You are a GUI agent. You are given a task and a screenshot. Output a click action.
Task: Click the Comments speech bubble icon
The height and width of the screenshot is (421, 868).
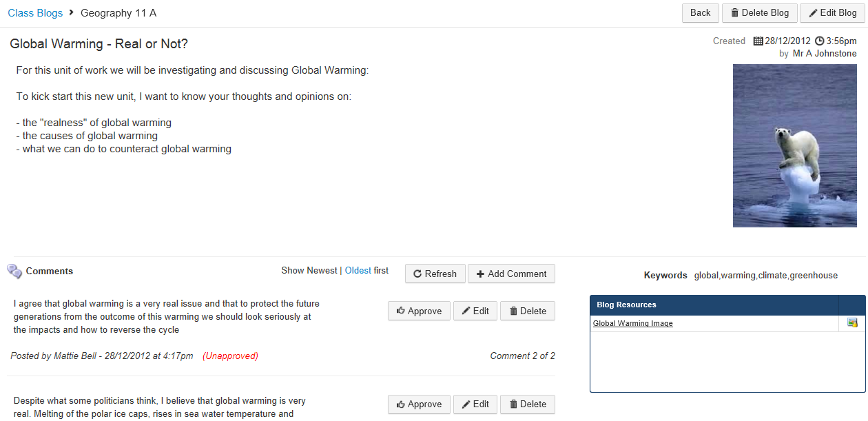[14, 271]
